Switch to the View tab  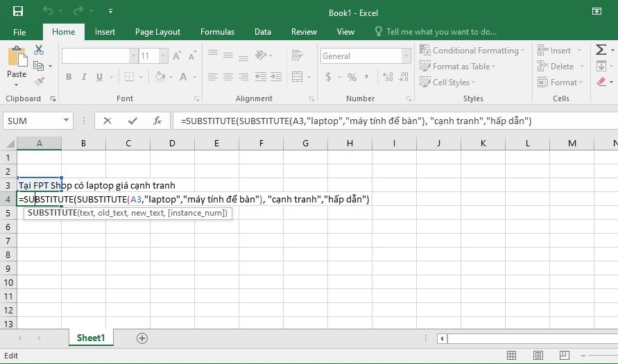[x=345, y=32]
